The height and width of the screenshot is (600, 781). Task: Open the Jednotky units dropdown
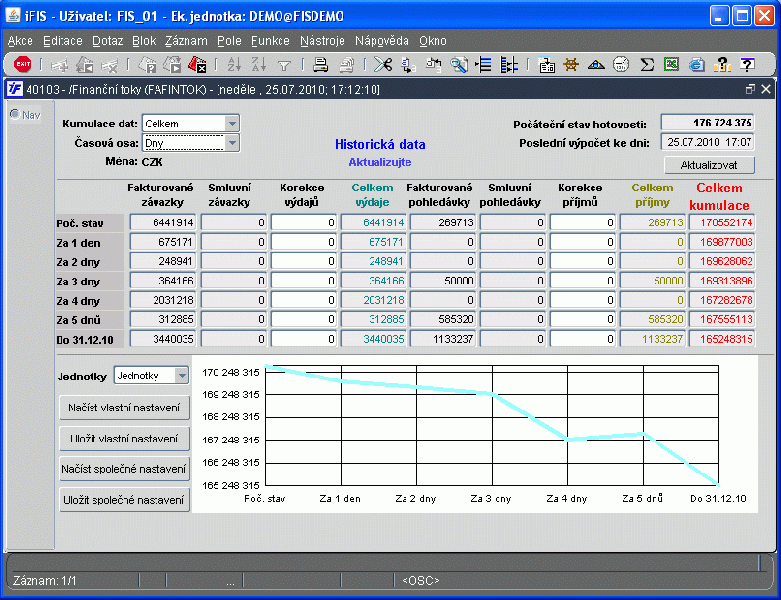(181, 375)
